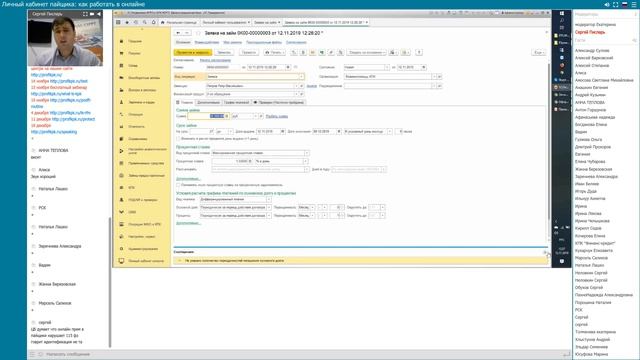Viewport: 640px width, 360px height.
Task: Open calendar picker beside the document date
Action: point(288,67)
